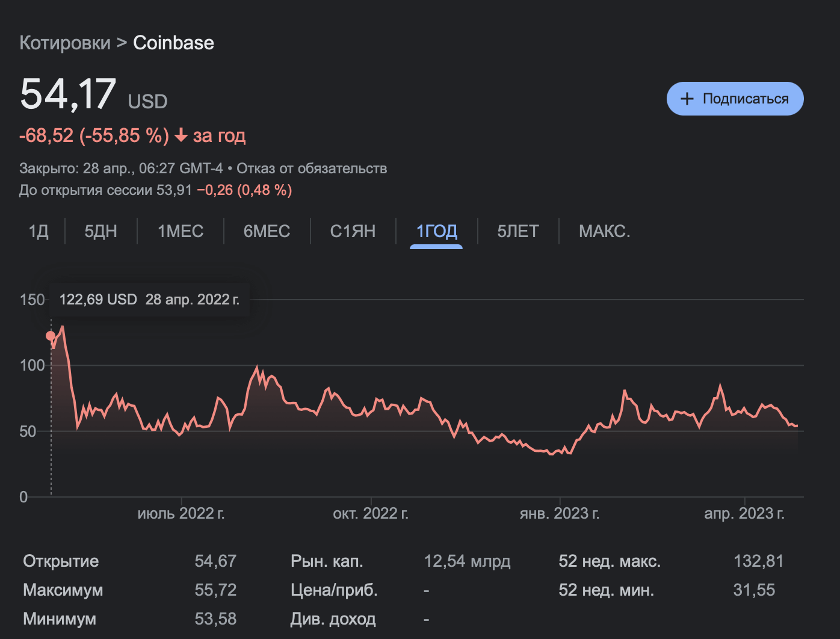Click the июль 2022 г. axis label
Image resolution: width=840 pixels, height=639 pixels.
[181, 513]
